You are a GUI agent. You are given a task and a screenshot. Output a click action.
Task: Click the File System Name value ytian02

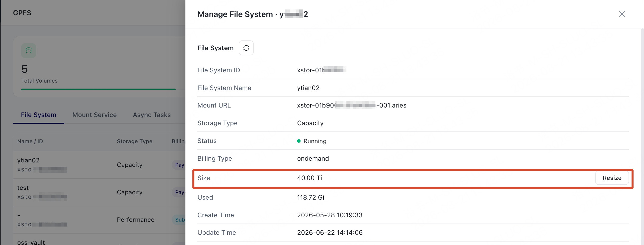pos(308,88)
